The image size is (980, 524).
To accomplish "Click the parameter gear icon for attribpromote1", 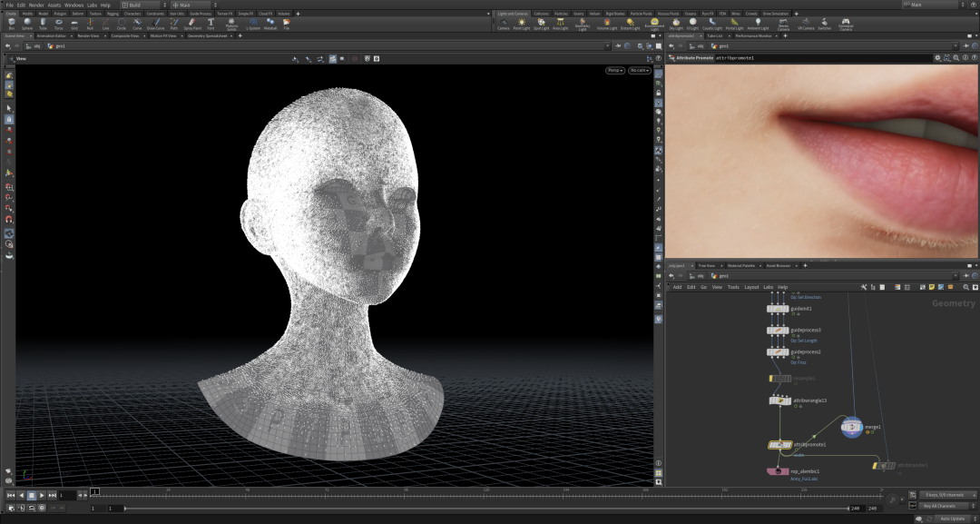I will (936, 57).
